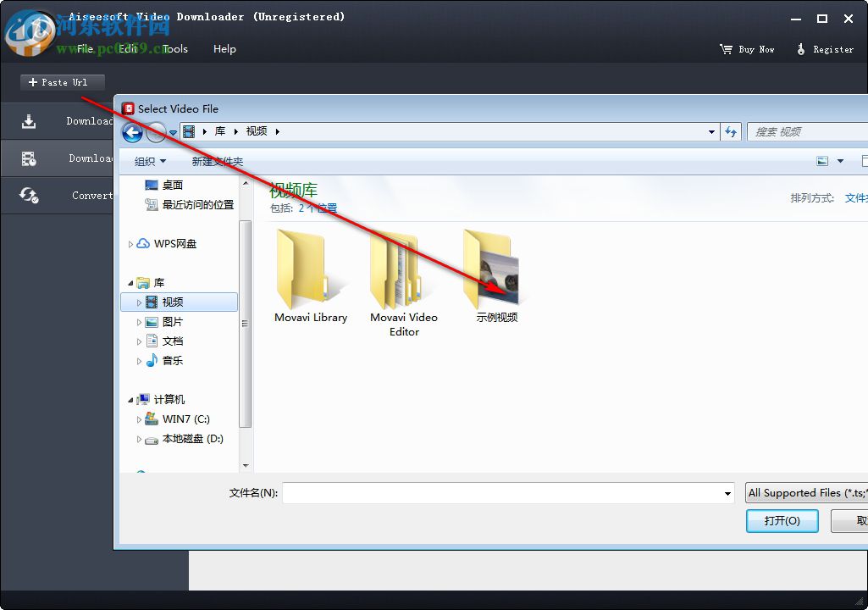Open the 示例视频 folder thumbnail
868x610 pixels.
point(495,269)
